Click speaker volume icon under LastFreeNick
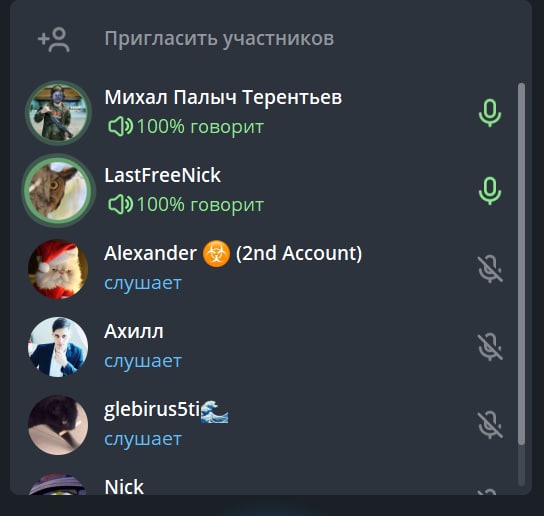This screenshot has height=516, width=544. [120, 204]
